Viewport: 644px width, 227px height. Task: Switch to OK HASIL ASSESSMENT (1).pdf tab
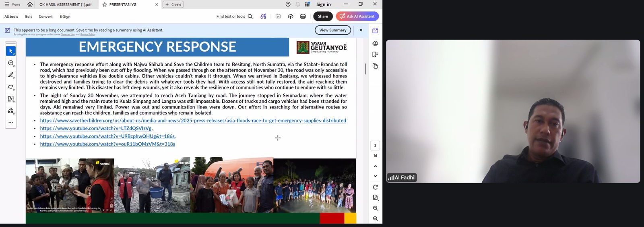click(x=65, y=4)
